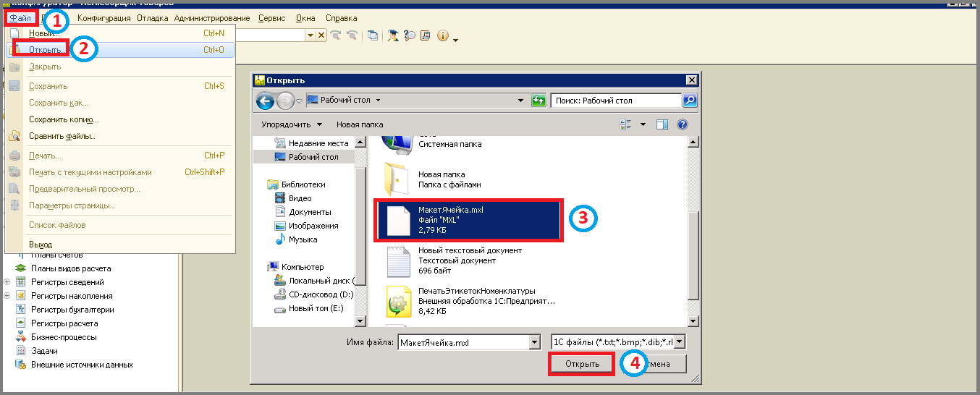Viewport: 980px width, 395px height.
Task: Choose Новый... in the File menu
Action: [119, 33]
